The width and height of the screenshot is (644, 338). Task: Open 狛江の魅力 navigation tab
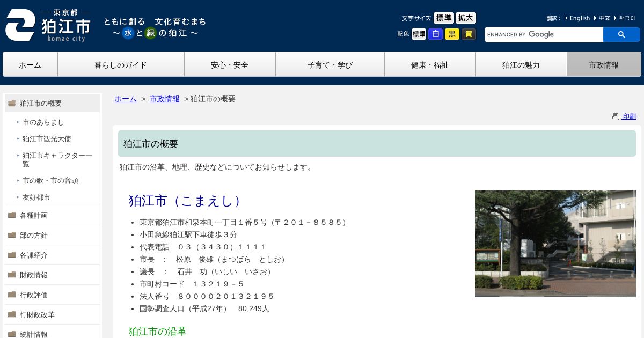pos(521,64)
